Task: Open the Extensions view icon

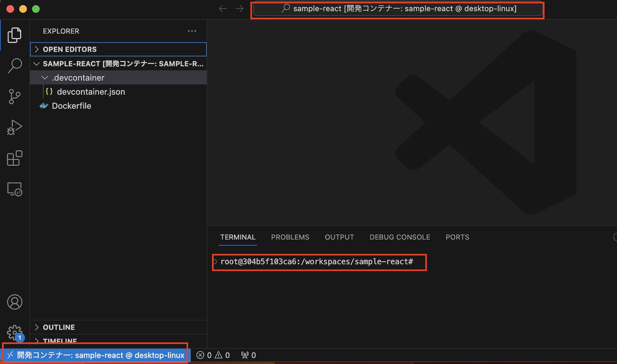Action: (14, 158)
